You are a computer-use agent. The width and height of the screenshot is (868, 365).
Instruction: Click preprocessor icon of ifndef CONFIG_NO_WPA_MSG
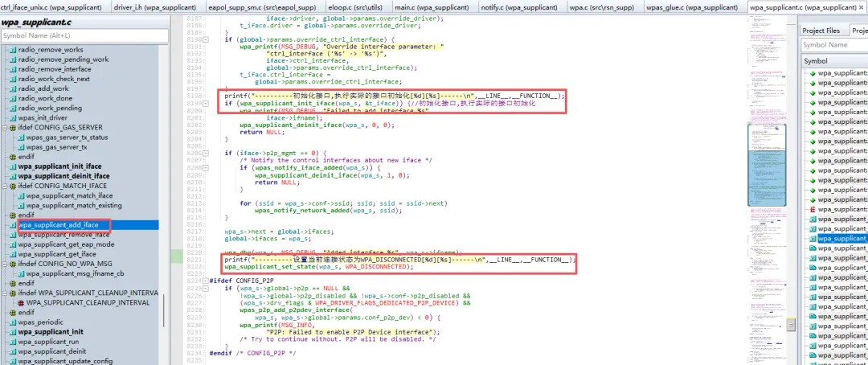(14, 264)
